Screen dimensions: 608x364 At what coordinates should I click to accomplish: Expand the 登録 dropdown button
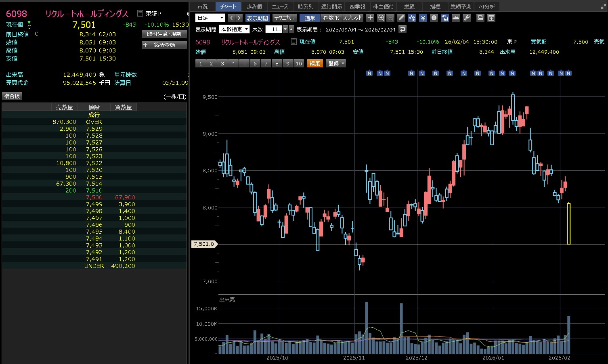(336, 63)
